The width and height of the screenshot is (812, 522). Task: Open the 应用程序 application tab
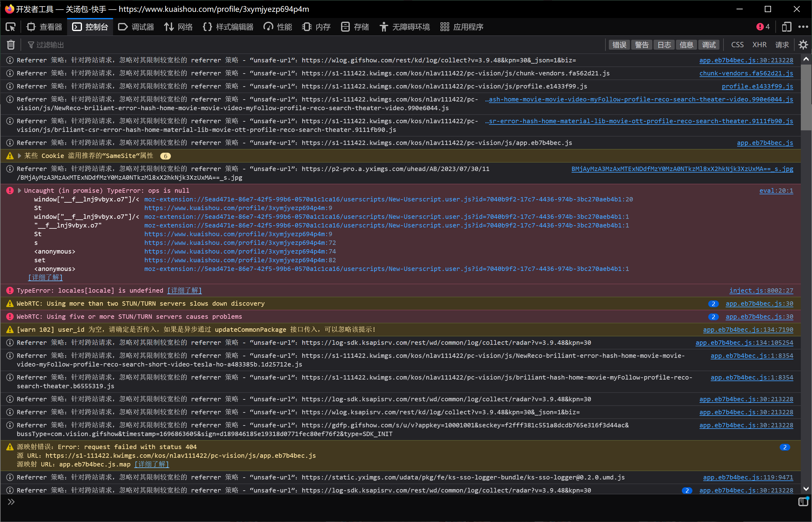(x=462, y=27)
